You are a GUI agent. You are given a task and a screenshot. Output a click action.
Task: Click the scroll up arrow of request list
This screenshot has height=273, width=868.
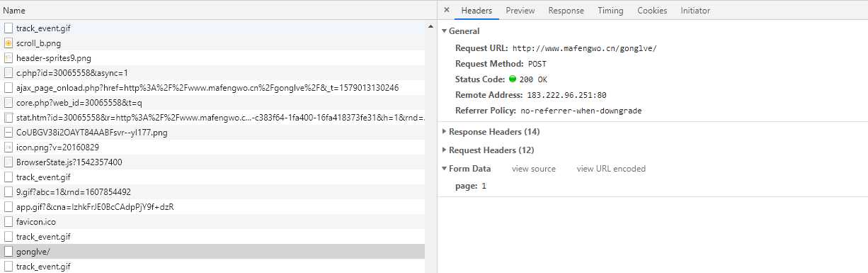pos(431,28)
